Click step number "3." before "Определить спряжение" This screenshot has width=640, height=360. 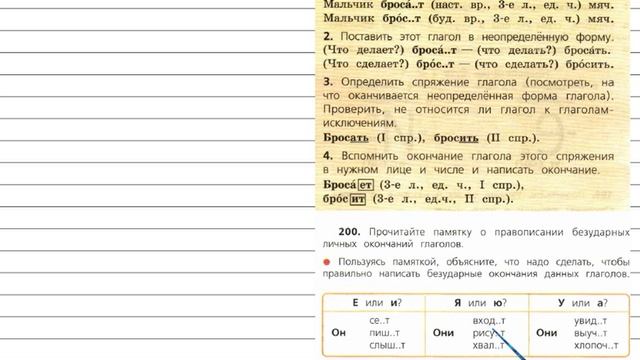click(328, 82)
